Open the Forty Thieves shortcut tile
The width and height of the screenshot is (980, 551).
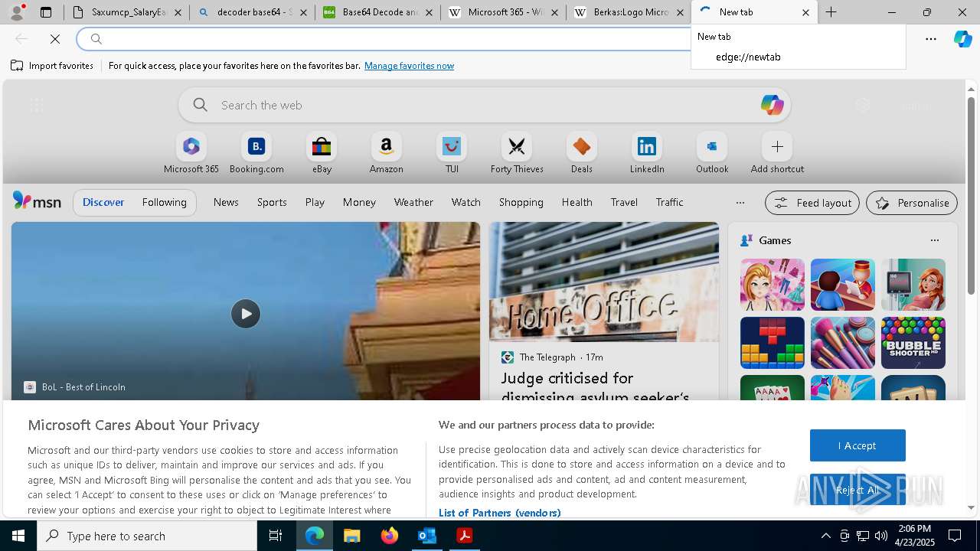(517, 153)
